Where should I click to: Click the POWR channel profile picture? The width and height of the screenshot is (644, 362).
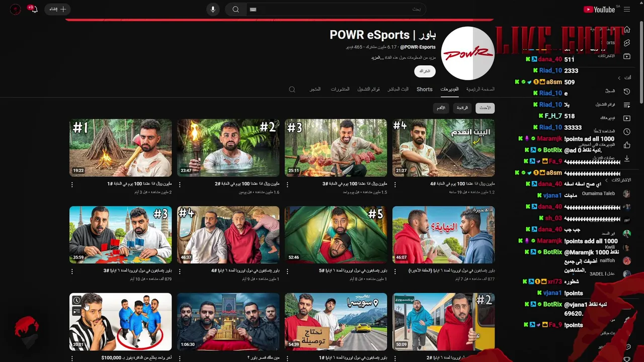coord(468,53)
